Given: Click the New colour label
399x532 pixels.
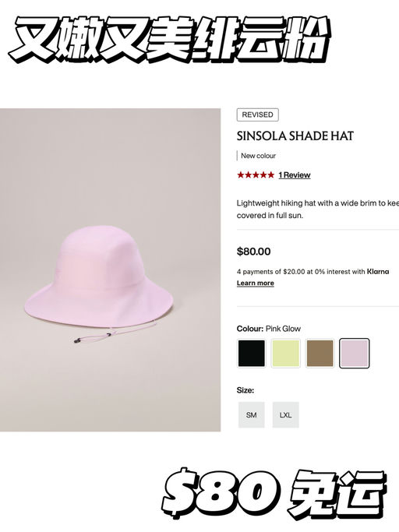Looking at the screenshot, I should tap(258, 156).
